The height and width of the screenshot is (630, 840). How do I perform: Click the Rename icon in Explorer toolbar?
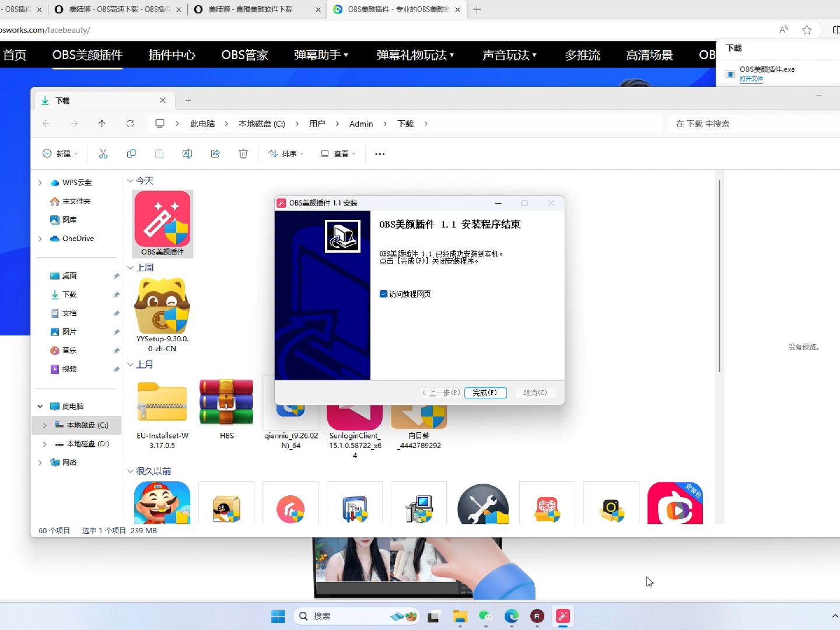click(x=187, y=153)
